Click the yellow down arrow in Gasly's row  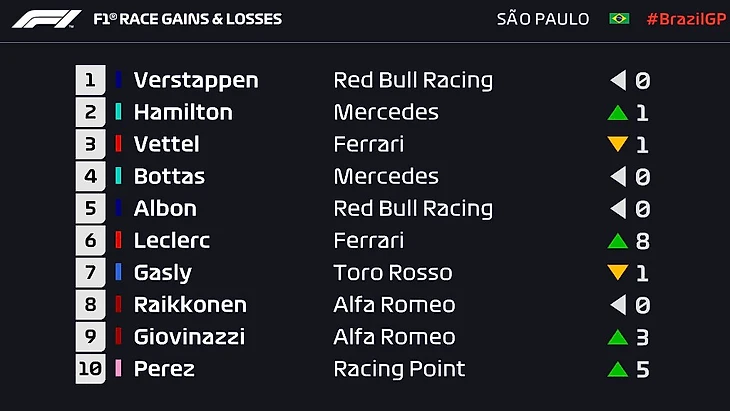click(617, 273)
